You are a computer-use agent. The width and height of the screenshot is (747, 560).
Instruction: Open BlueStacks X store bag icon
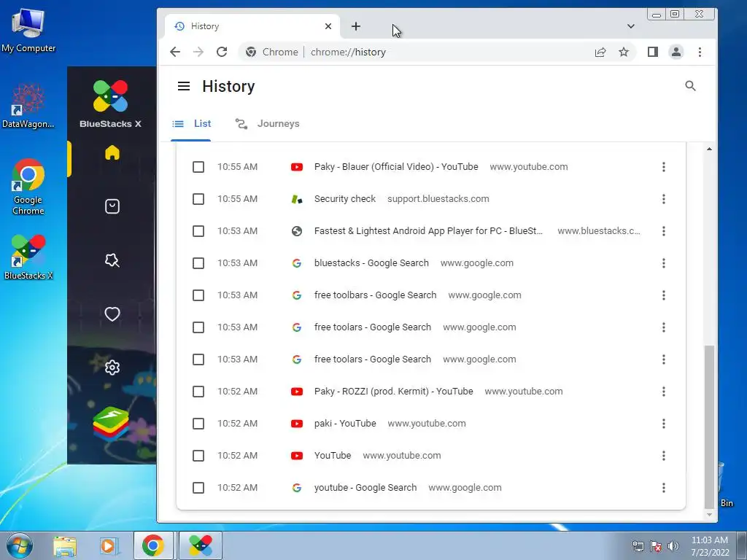coord(112,206)
